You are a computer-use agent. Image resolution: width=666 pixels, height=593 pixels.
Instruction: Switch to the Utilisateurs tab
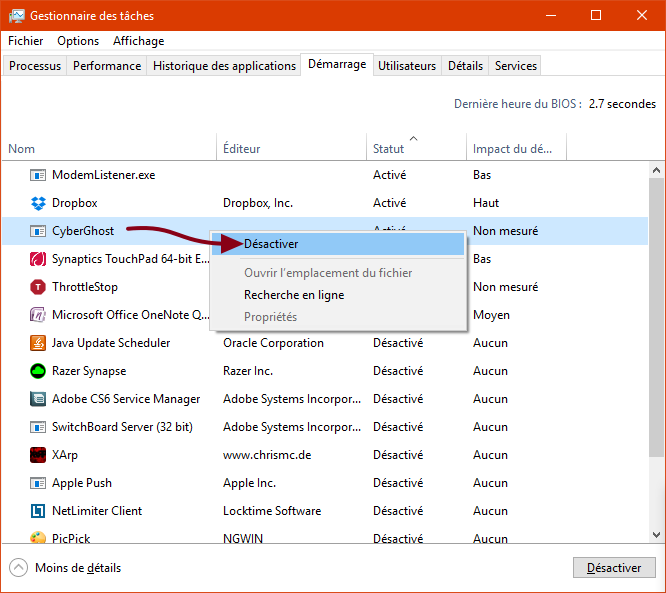pyautogui.click(x=407, y=66)
